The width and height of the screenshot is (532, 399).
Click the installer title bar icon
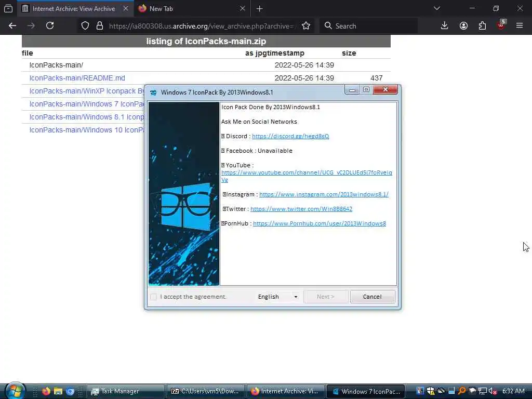coord(153,92)
